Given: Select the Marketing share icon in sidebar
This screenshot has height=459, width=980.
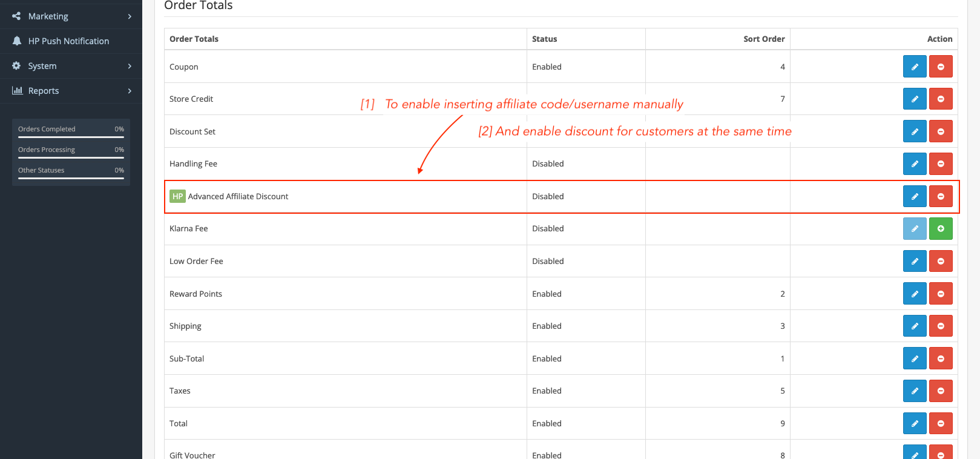Looking at the screenshot, I should 16,16.
